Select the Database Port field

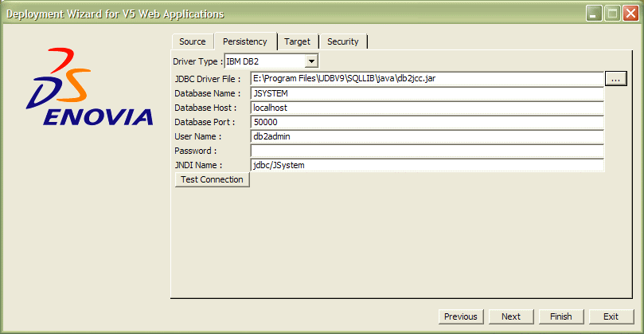click(427, 122)
